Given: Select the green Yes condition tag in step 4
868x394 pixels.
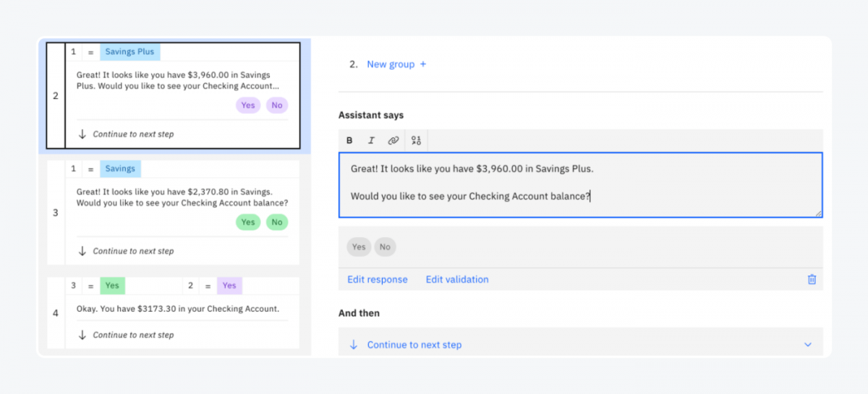Looking at the screenshot, I should 112,286.
